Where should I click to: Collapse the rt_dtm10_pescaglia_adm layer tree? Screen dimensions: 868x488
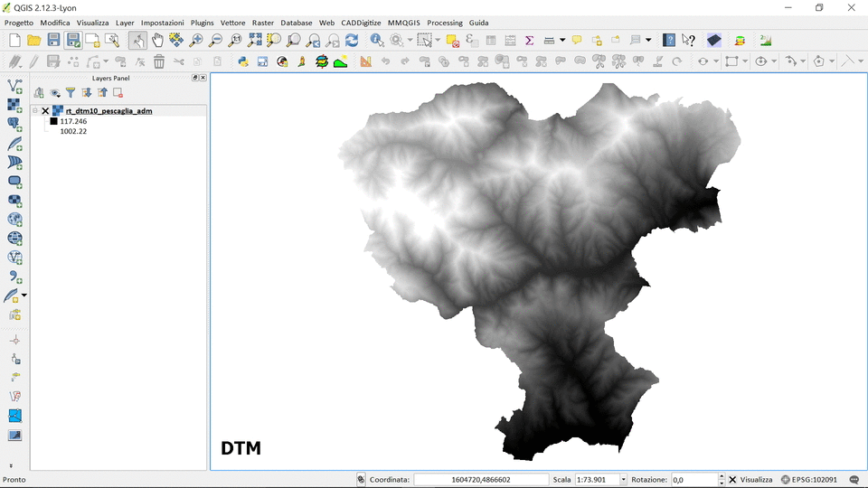click(x=34, y=110)
